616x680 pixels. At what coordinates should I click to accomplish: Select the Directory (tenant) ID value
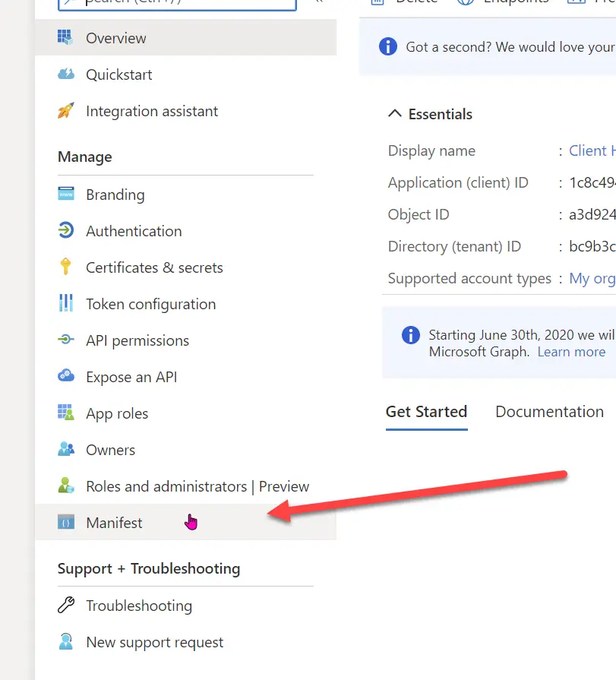point(592,246)
